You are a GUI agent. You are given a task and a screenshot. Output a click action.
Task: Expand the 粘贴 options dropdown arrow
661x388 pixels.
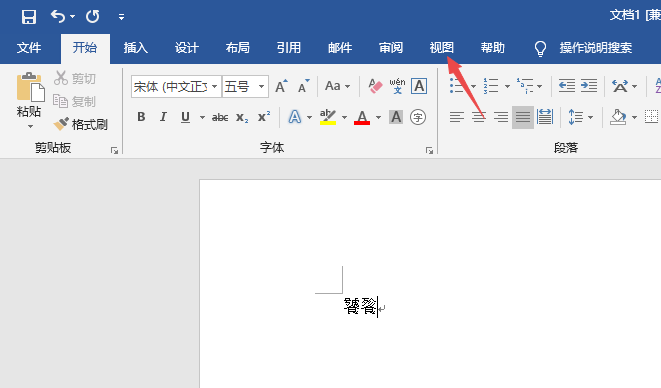coord(30,126)
